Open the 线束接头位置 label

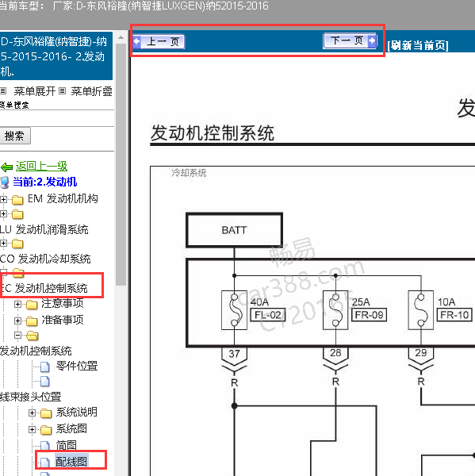pos(31,397)
